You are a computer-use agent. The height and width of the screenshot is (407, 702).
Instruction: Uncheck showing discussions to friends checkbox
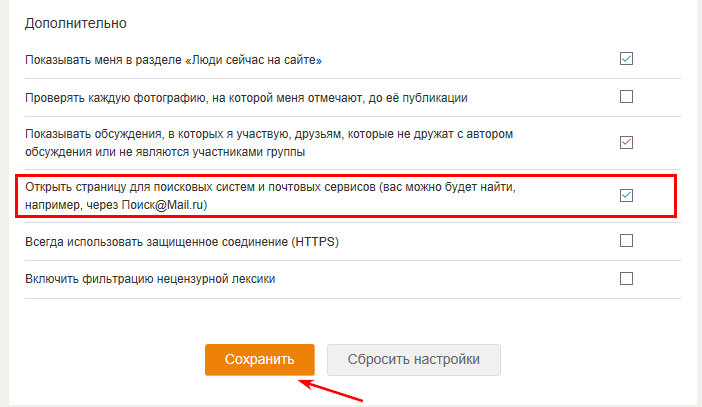coord(626,142)
